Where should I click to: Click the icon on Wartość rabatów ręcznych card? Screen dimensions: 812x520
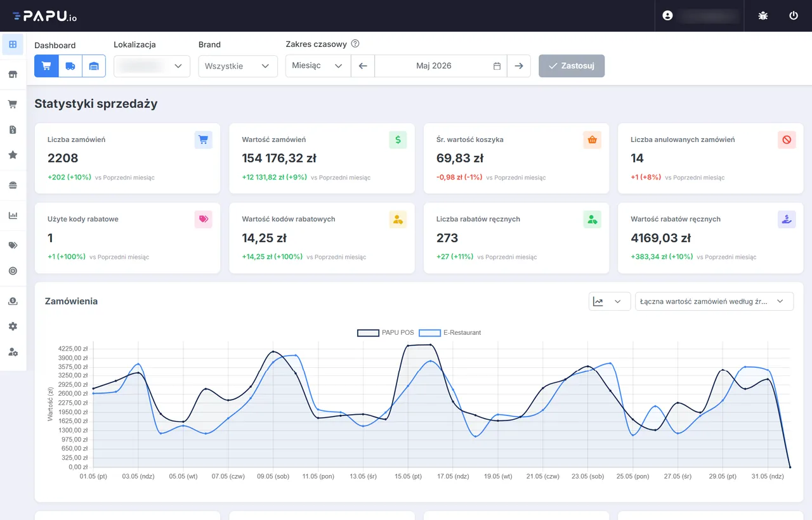tap(787, 219)
